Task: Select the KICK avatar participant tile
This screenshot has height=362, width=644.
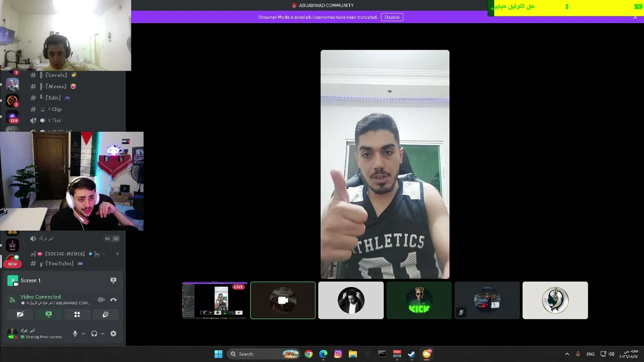Action: tap(419, 300)
